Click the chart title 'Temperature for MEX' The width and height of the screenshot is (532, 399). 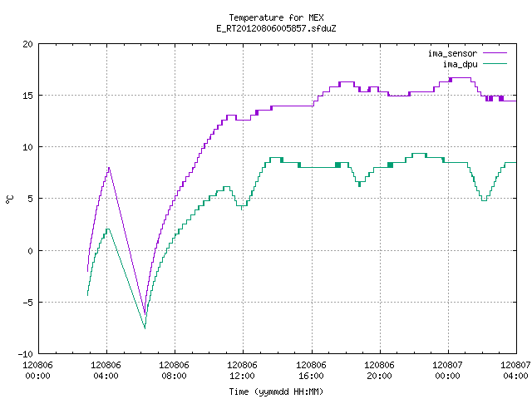(276, 17)
